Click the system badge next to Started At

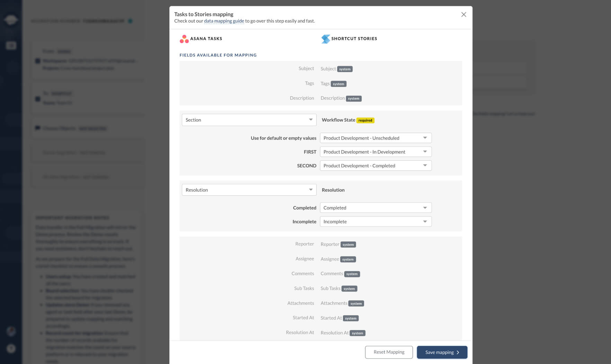click(x=351, y=318)
